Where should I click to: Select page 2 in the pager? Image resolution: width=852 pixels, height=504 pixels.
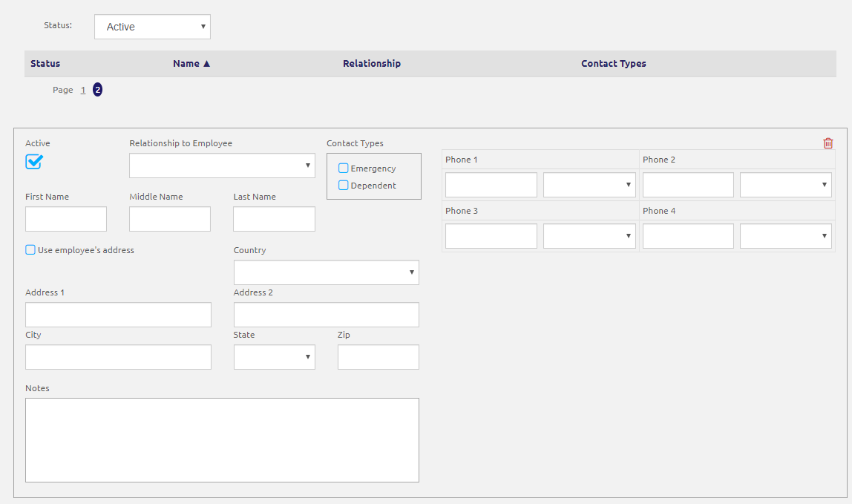pos(97,89)
